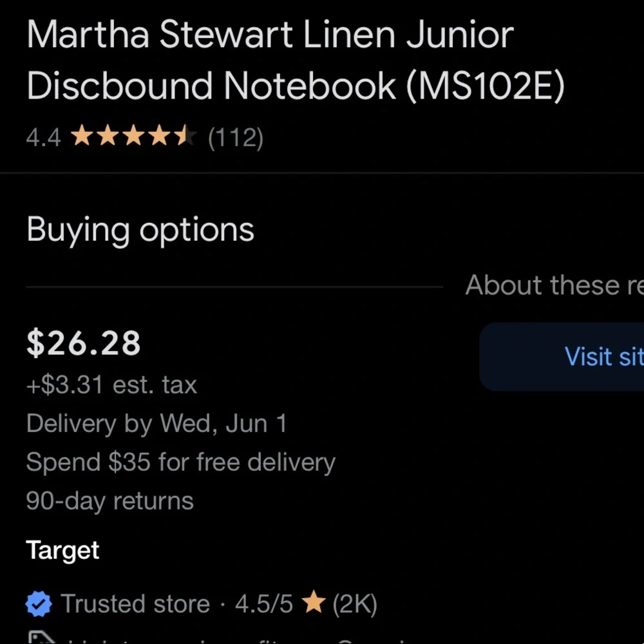Click the Delivery by Wed, Jun 1 text

click(x=156, y=424)
